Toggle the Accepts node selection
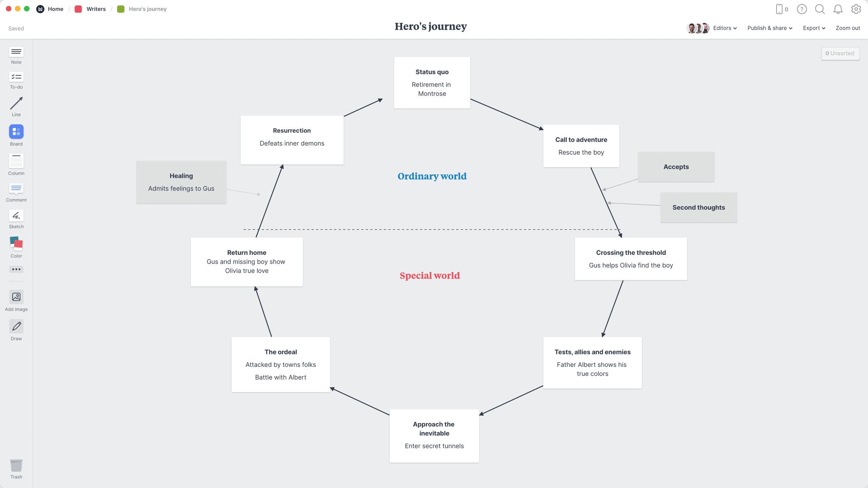 [676, 166]
